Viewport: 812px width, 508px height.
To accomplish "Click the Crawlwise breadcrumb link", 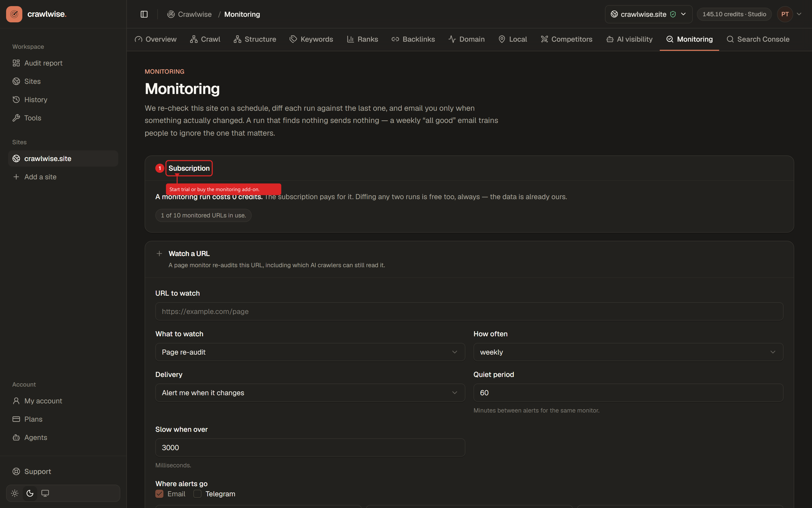I will click(189, 14).
